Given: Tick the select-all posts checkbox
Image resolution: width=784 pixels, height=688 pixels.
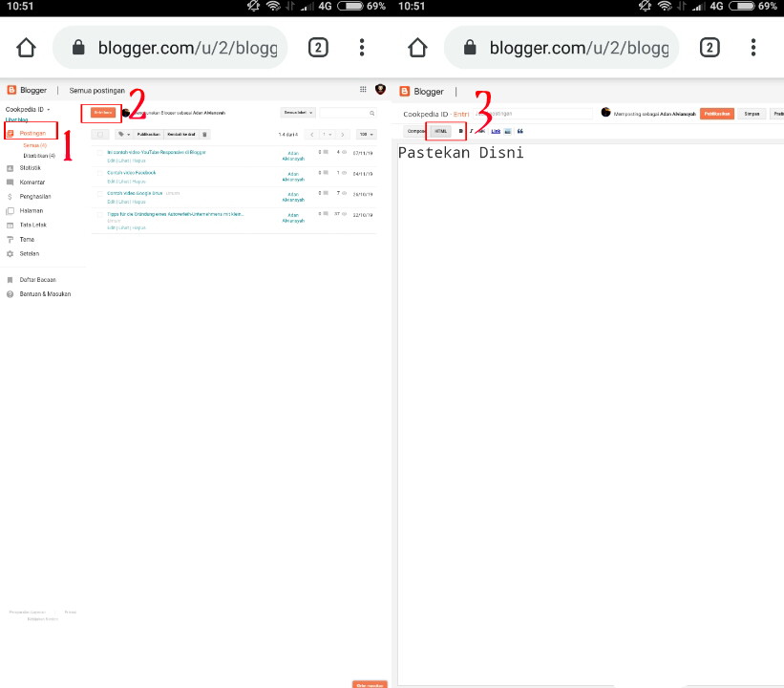Looking at the screenshot, I should point(100,134).
